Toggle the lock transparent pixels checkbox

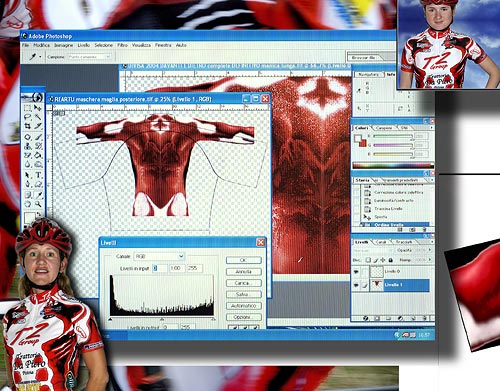368,260
